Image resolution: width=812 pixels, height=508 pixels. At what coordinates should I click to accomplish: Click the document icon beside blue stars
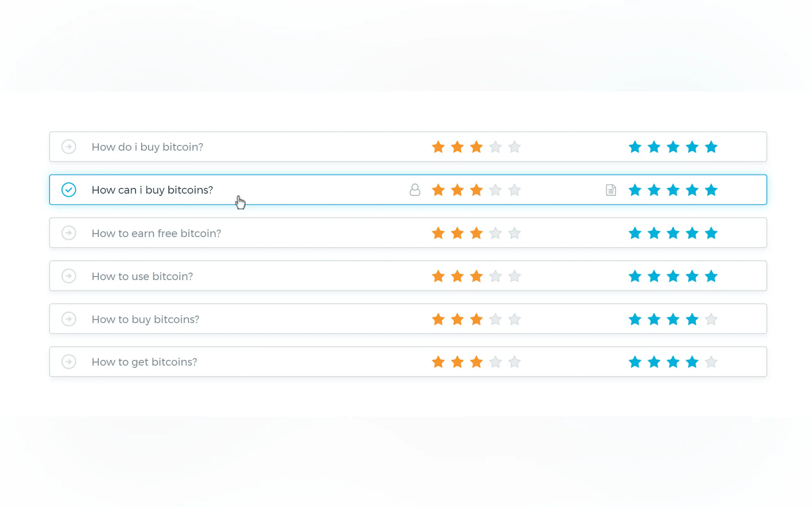(x=611, y=190)
